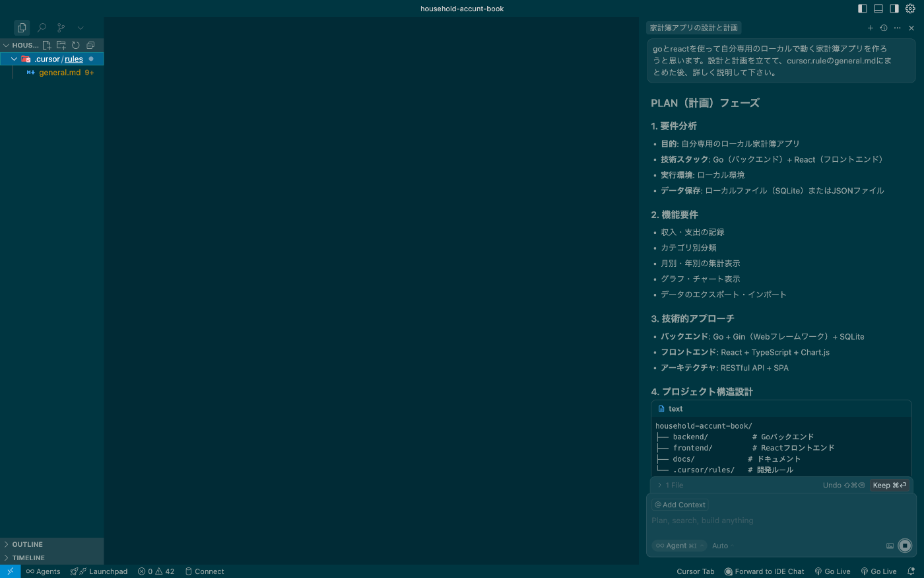Image resolution: width=924 pixels, height=578 pixels.
Task: Click the 3. 技術的アプローチ heading
Action: 692,318
